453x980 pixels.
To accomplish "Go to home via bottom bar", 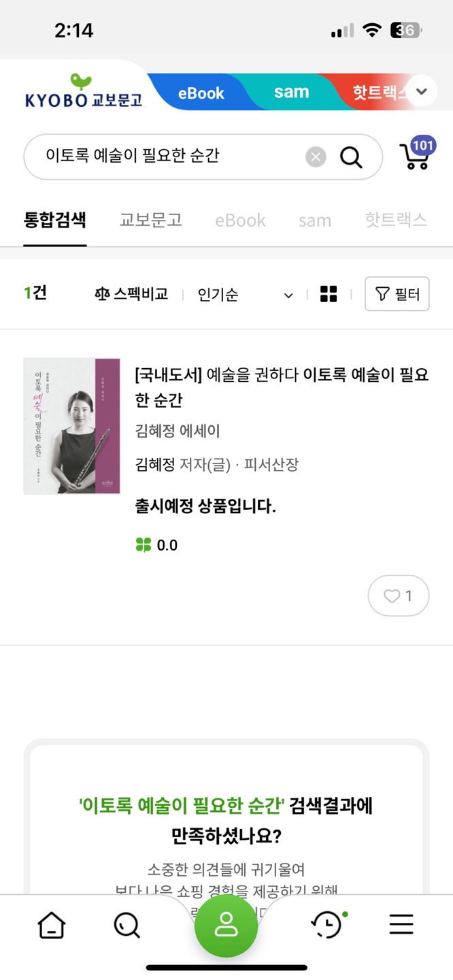I will coord(52,925).
